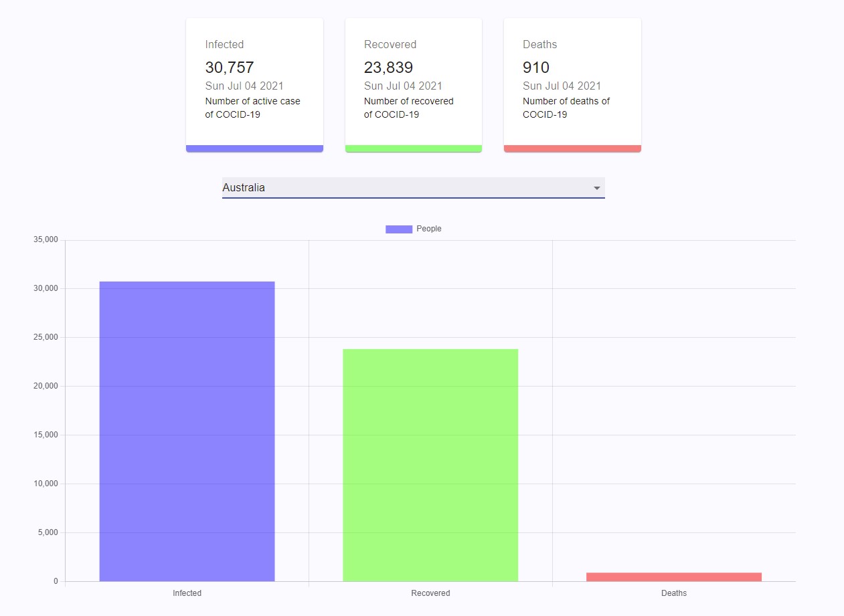Select the Infected card
Screen dimensions: 844x616
(254, 85)
